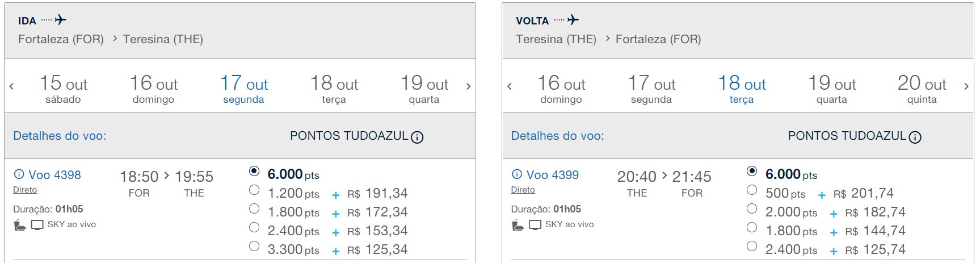Click the airplane icon beside VOLTA

click(573, 20)
